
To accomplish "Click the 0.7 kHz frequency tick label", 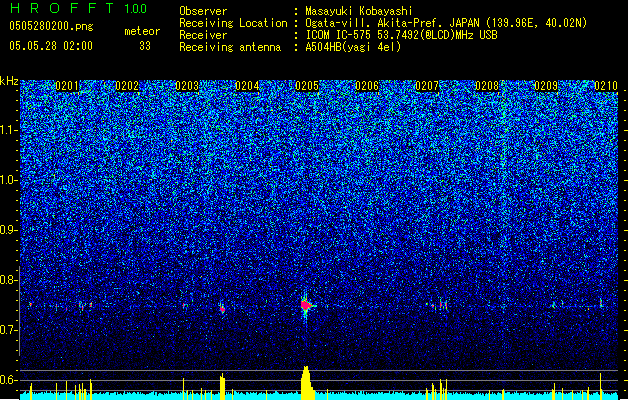I will pyautogui.click(x=9, y=330).
